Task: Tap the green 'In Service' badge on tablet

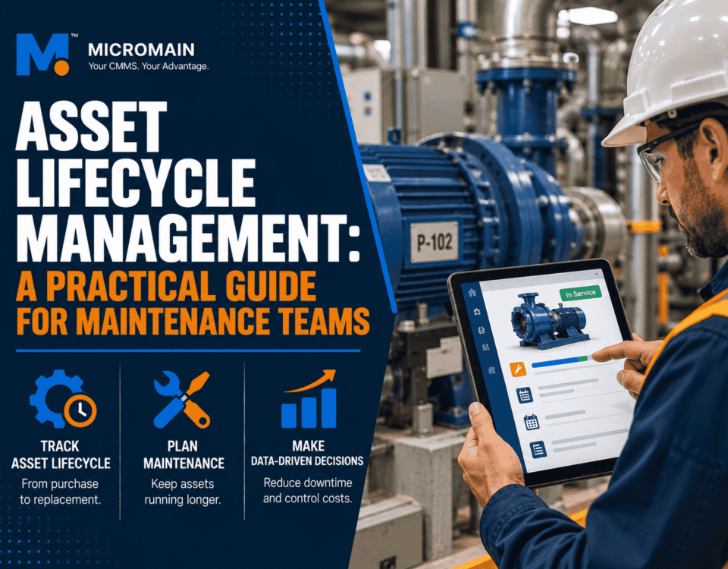Action: 580,294
